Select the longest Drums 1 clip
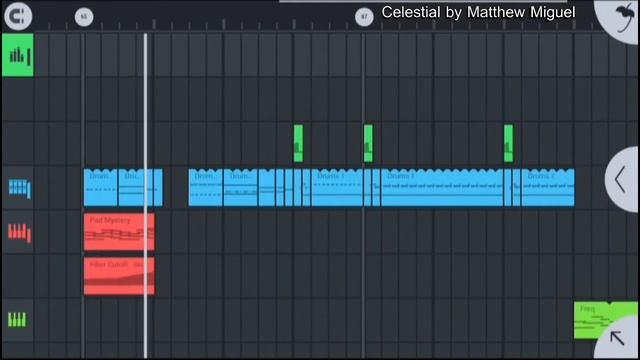640x360 pixels. 442,187
